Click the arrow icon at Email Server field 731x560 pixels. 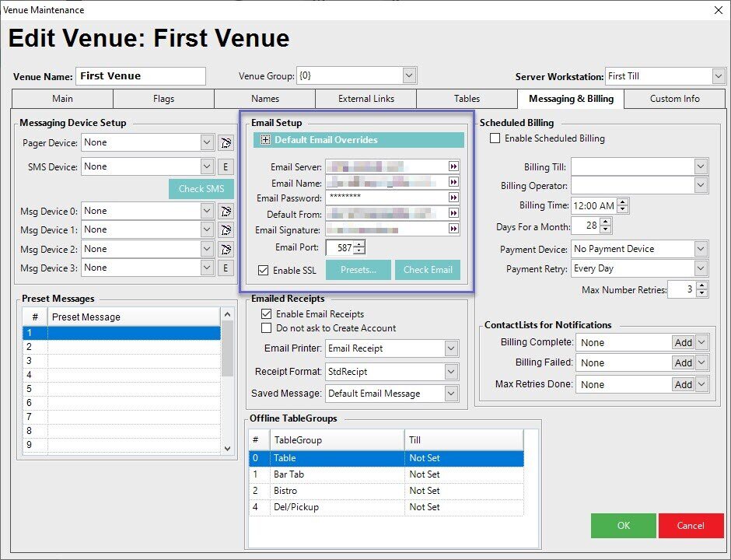(x=453, y=167)
